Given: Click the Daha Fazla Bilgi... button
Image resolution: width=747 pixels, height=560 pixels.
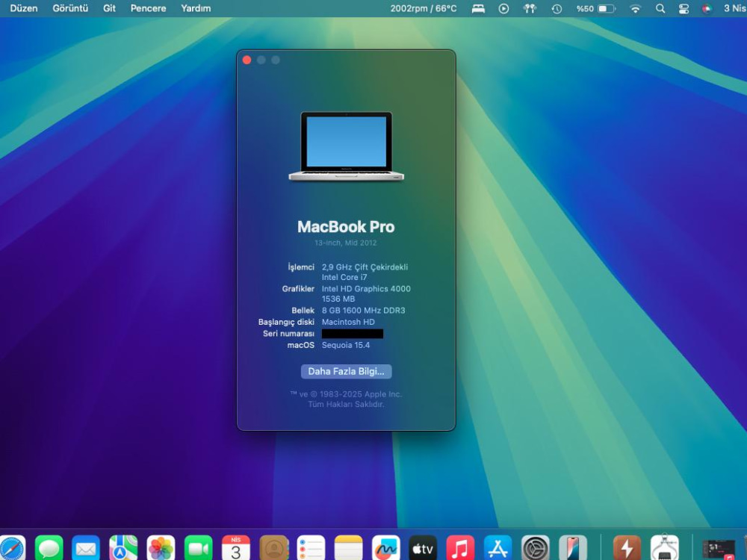Looking at the screenshot, I should tap(347, 371).
